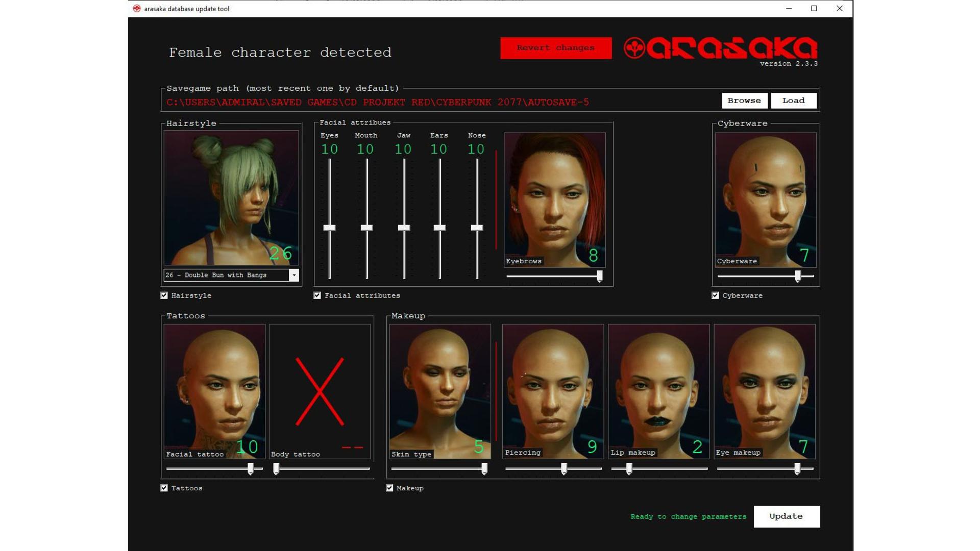Click the Arasaka logo

(720, 48)
